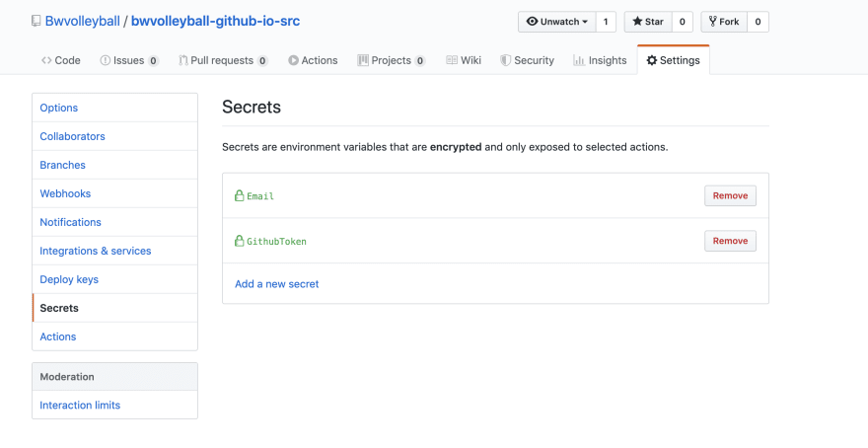Click the Actions play icon
The width and height of the screenshot is (868, 448).
[293, 60]
